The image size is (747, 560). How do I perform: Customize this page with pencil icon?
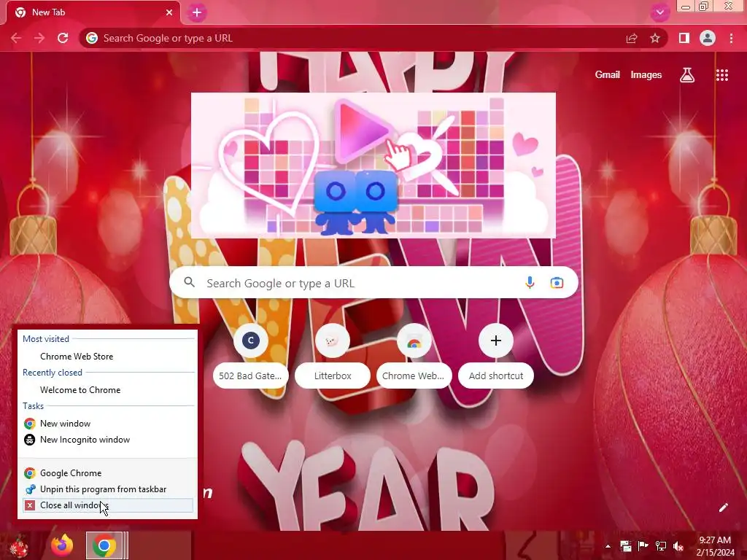click(x=723, y=507)
